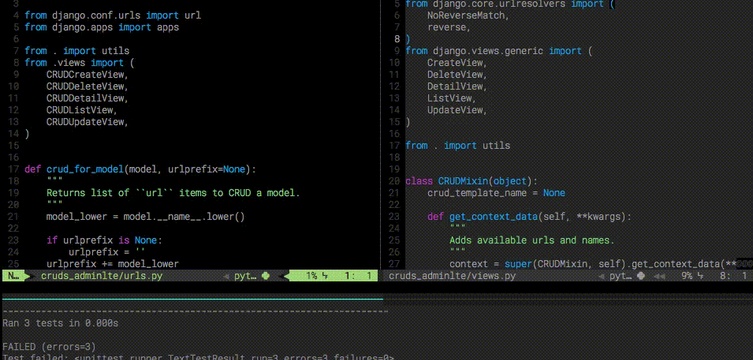Click the 'if urlprefix is None:' line
Viewport: 753px width, 360px height.
click(104, 240)
